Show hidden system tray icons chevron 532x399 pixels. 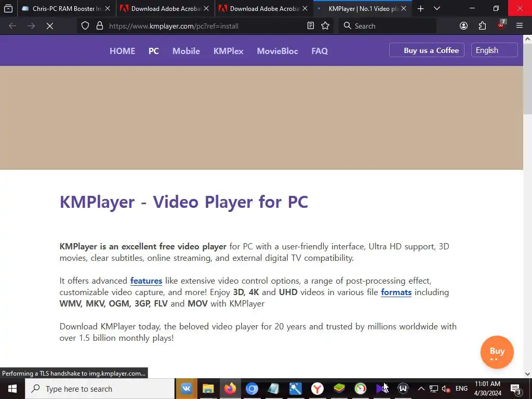coord(421,389)
